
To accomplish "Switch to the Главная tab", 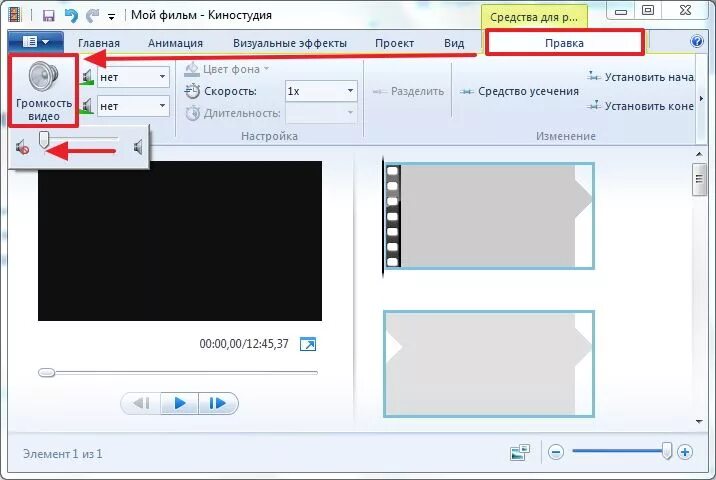I will click(99, 43).
